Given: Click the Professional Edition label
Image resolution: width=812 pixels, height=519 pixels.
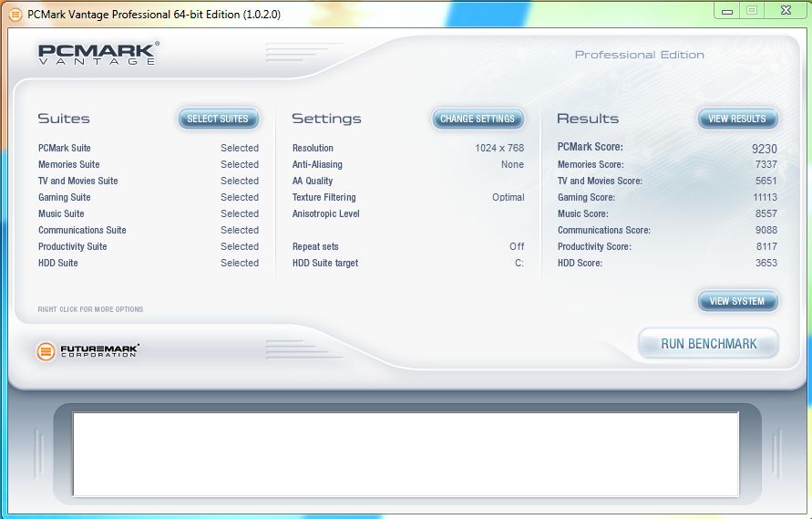Looking at the screenshot, I should [x=640, y=55].
